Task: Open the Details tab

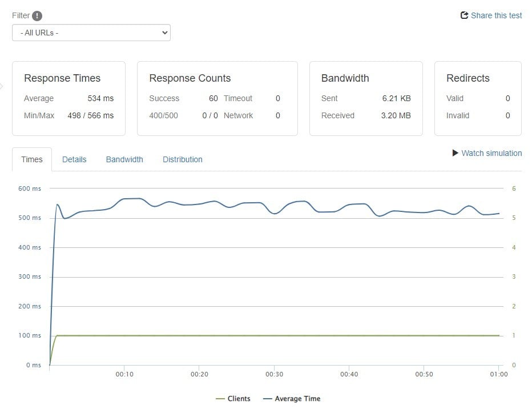Action: tap(74, 159)
